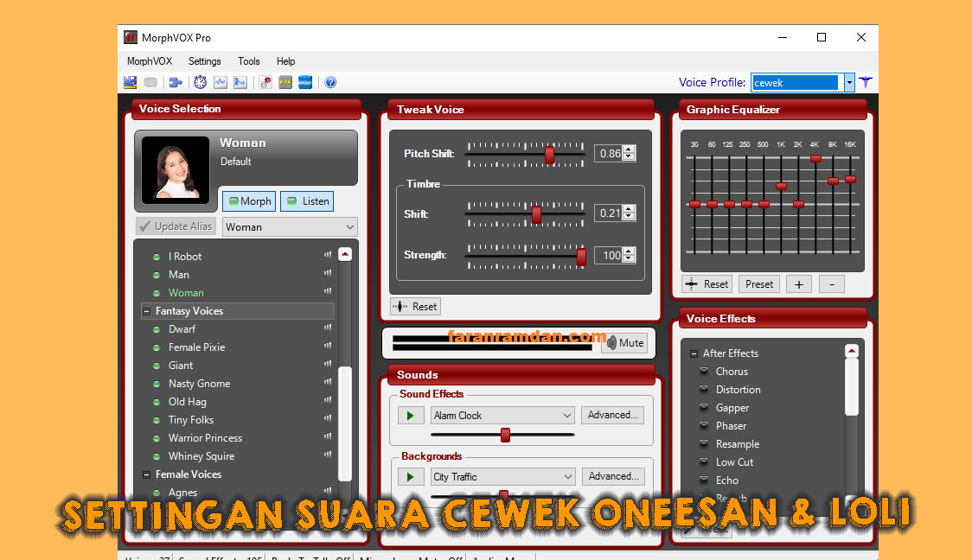Viewport: 972px width, 560px height.
Task: Click the greyed keyboard toolbar icon
Action: tap(150, 82)
